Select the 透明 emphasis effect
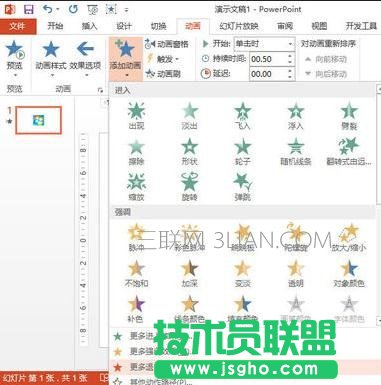This screenshot has height=385, width=381. (296, 273)
